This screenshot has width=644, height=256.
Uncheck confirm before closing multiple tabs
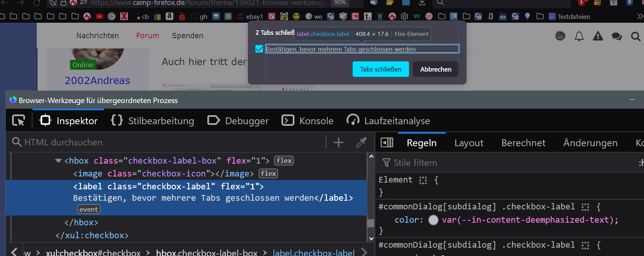[259, 49]
